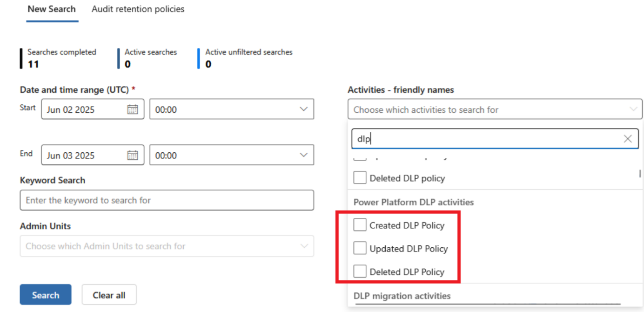Click Clear all to reset filters
644x312 pixels.
[109, 294]
